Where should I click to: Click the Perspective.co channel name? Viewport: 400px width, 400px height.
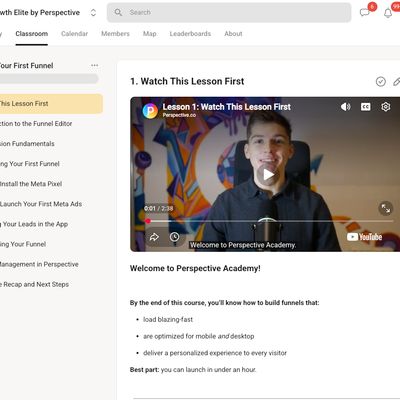(x=179, y=115)
